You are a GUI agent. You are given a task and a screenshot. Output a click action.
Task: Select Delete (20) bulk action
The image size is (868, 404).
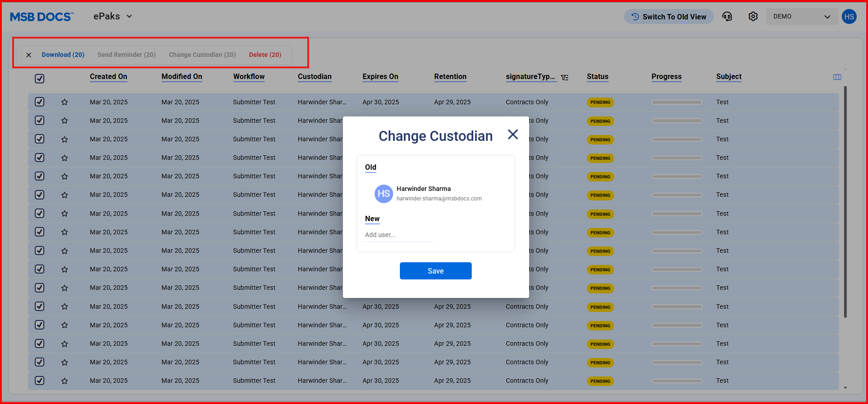click(x=265, y=55)
